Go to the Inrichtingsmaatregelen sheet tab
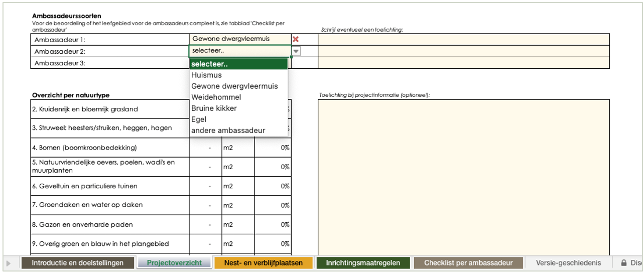 [363, 263]
